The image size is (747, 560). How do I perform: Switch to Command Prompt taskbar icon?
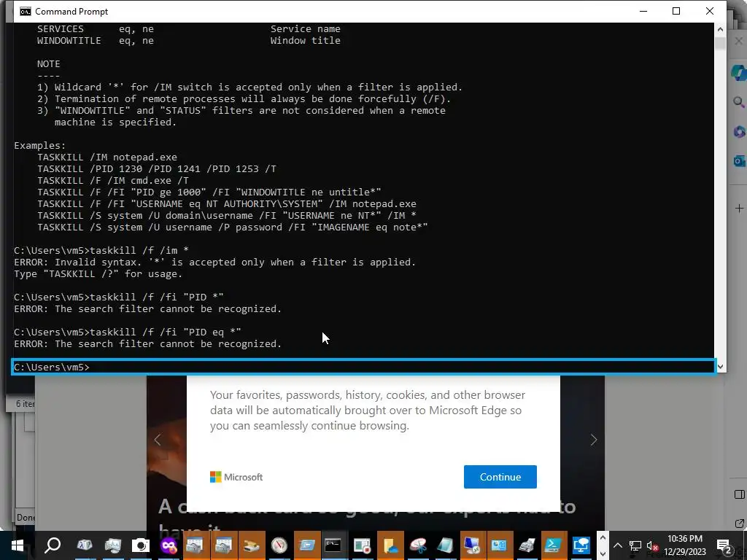(333, 545)
